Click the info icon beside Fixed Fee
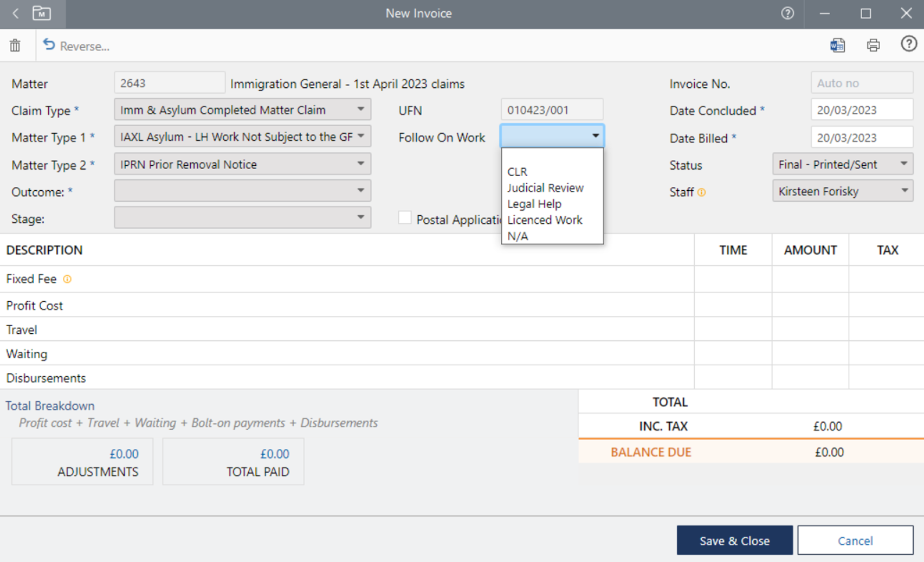The height and width of the screenshot is (562, 924). tap(67, 279)
